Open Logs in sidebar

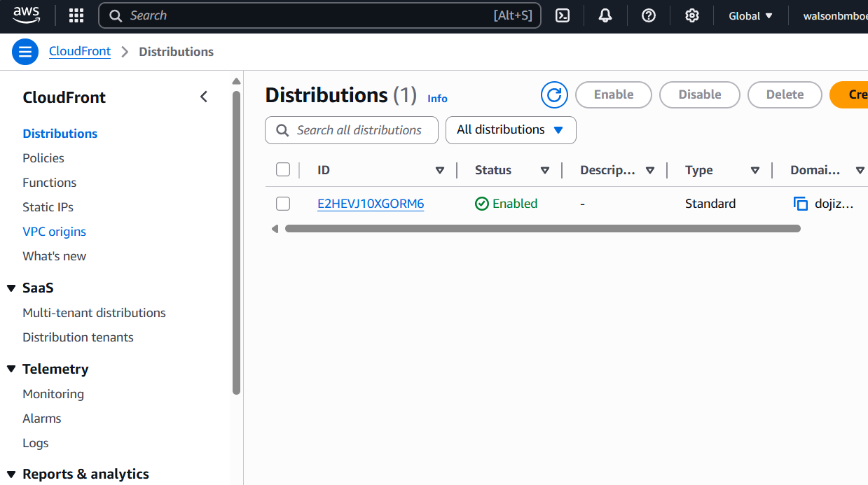click(36, 443)
